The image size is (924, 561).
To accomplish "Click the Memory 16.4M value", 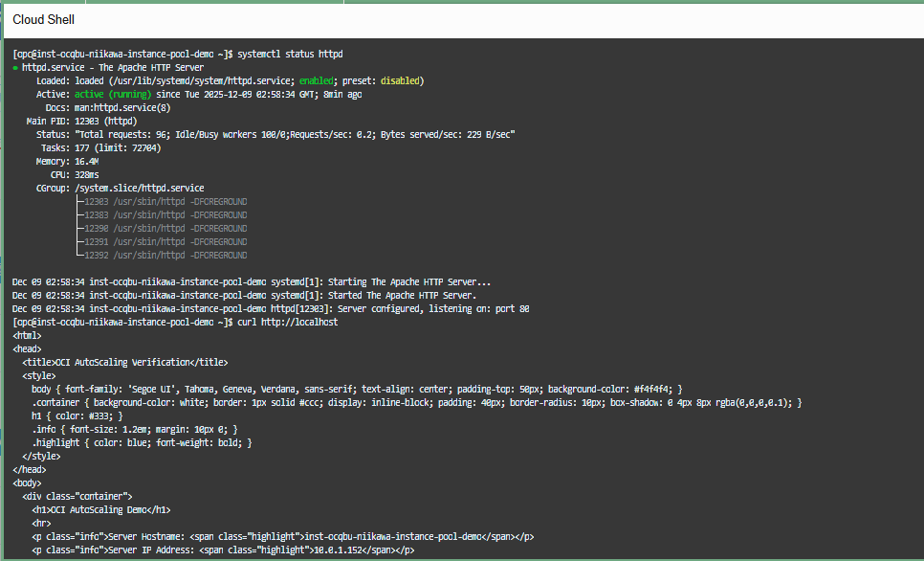I will click(89, 162).
